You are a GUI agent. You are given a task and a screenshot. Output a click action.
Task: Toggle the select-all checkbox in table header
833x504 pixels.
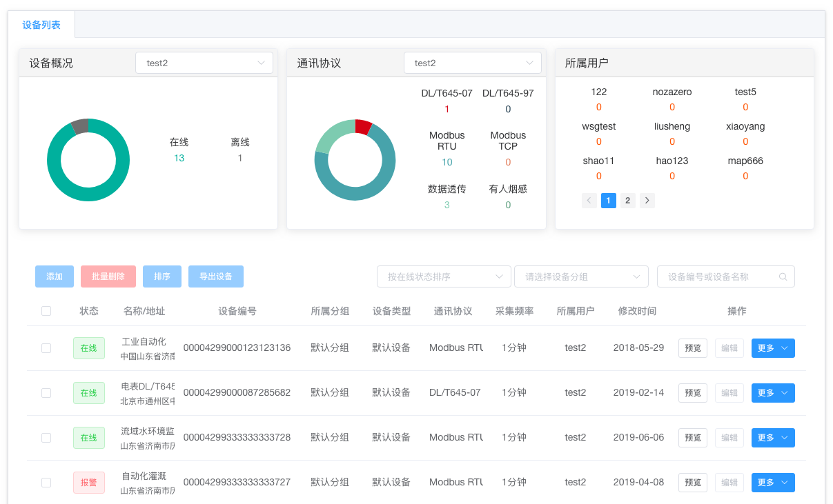pos(46,311)
